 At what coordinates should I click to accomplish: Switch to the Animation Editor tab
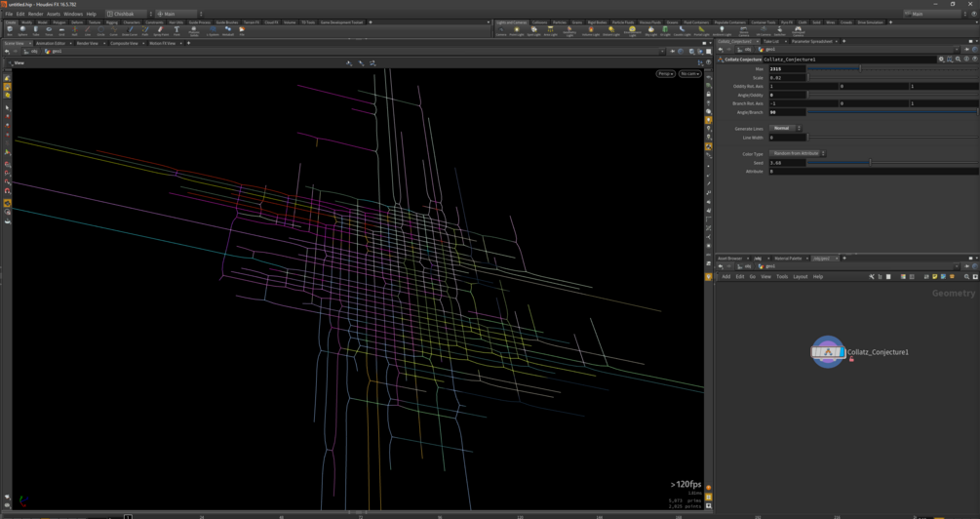(51, 43)
